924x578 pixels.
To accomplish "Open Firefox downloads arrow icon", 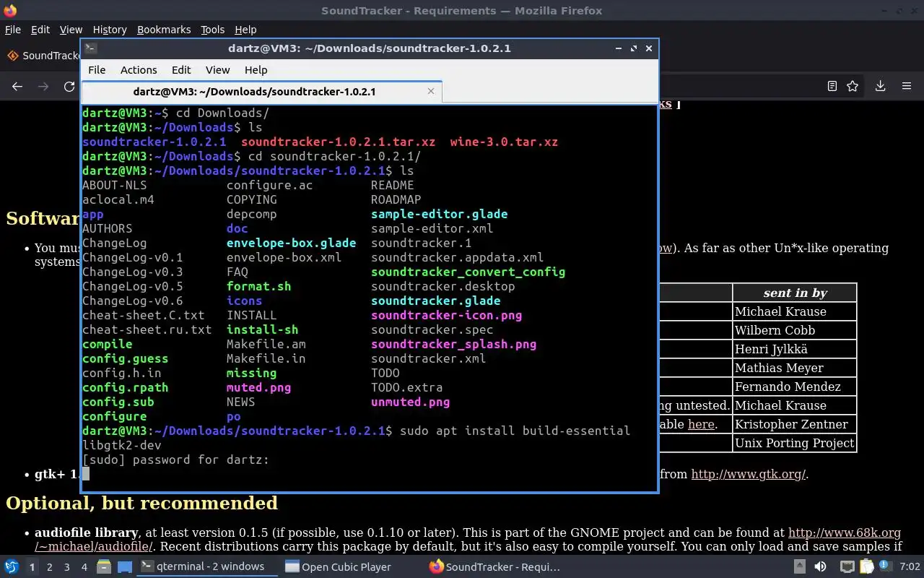I will coord(881,86).
